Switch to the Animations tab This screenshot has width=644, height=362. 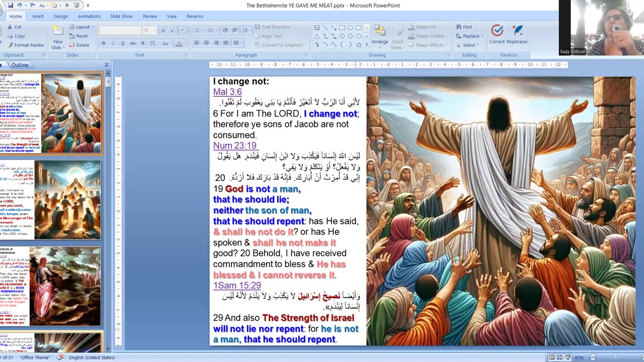[x=89, y=16]
